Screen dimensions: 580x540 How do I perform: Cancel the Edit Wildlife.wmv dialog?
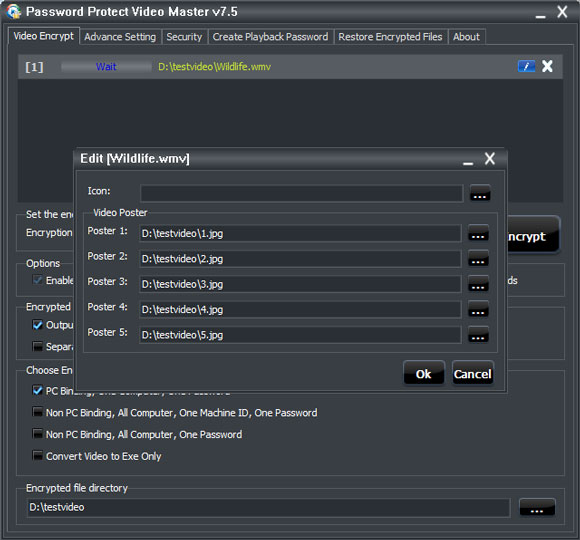point(473,374)
